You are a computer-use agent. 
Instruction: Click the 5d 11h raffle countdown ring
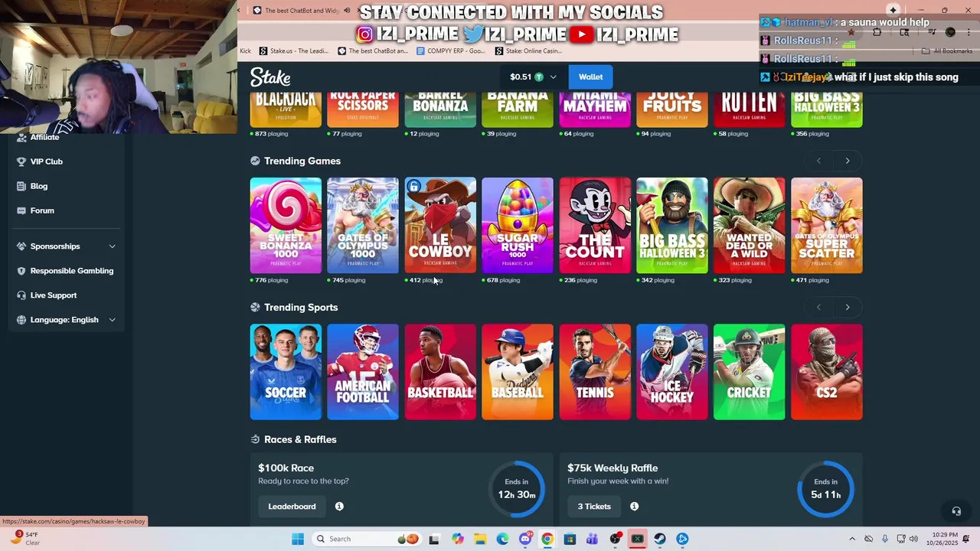825,489
